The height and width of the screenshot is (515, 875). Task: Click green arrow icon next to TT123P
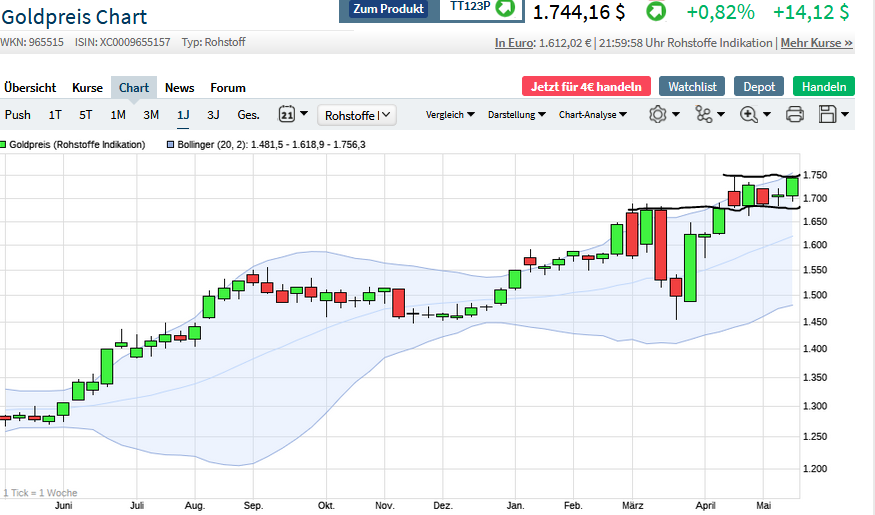[x=506, y=8]
